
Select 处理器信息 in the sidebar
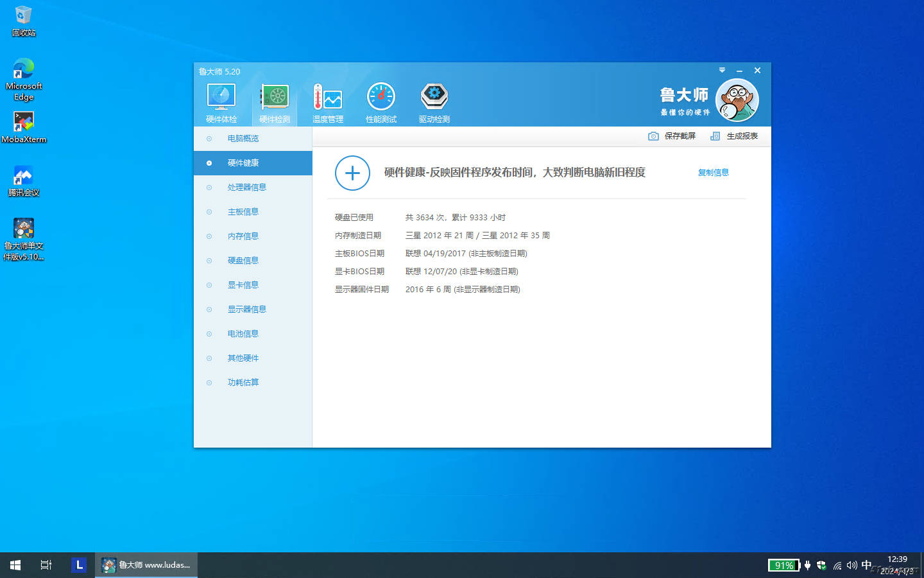253,188
